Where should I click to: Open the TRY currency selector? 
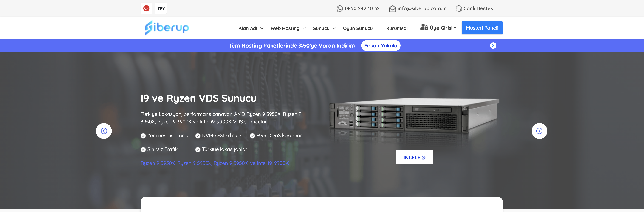(x=161, y=8)
